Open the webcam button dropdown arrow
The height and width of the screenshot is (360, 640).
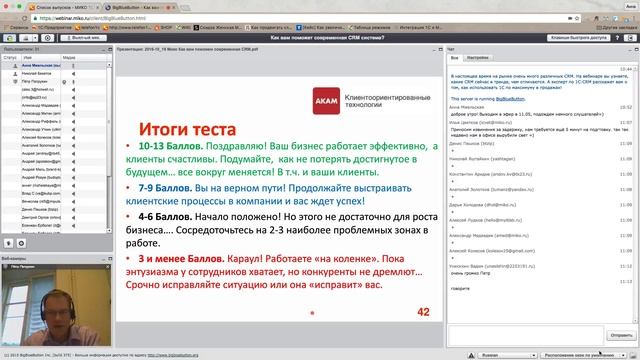36,38
